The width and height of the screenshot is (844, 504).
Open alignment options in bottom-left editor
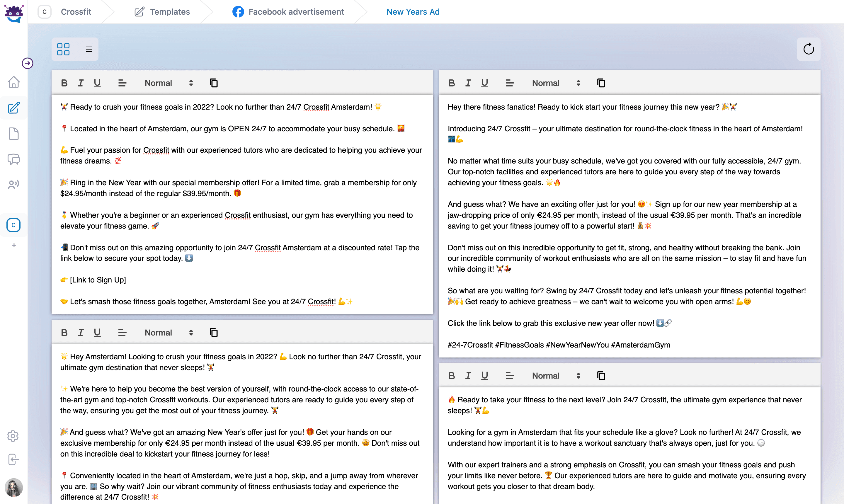122,333
